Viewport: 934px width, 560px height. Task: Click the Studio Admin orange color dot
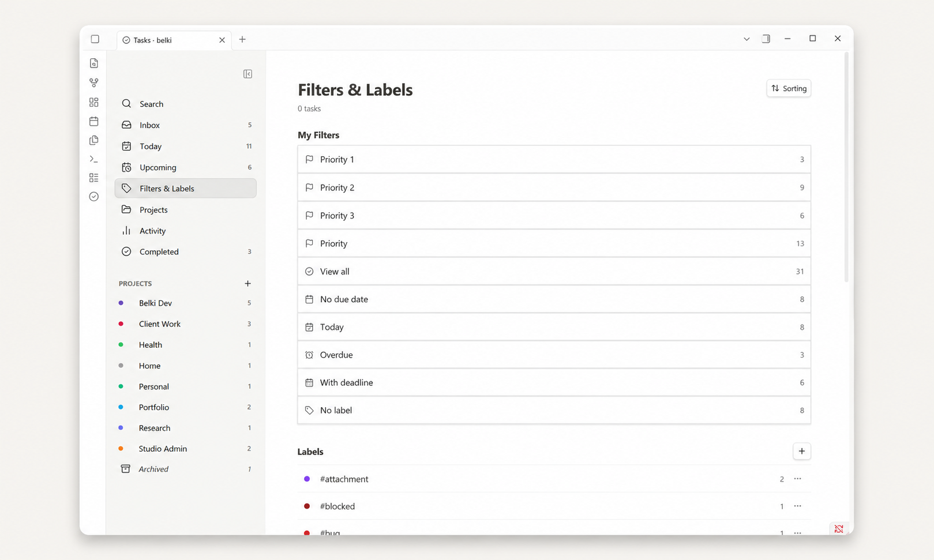coord(121,448)
